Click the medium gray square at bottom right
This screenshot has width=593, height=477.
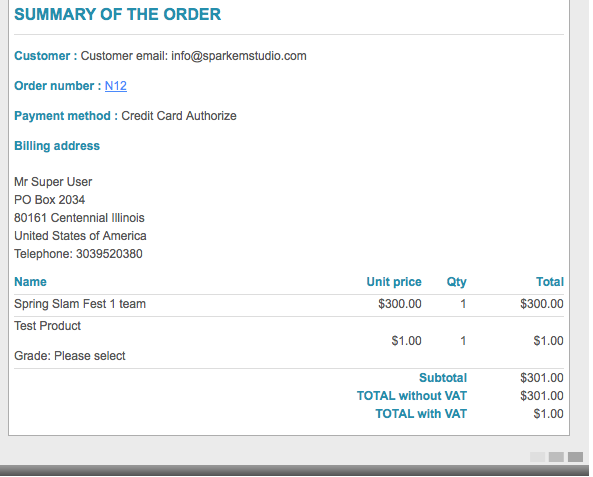(556, 457)
